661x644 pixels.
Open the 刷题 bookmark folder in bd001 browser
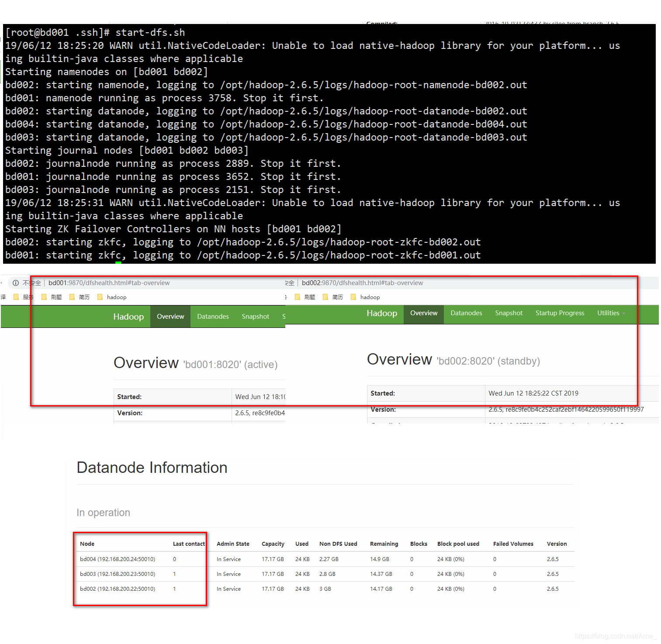point(52,297)
